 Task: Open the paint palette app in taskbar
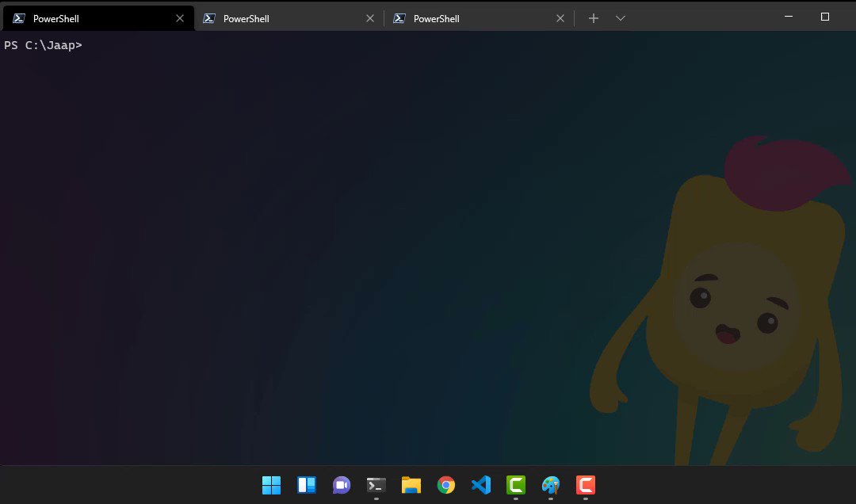point(551,485)
